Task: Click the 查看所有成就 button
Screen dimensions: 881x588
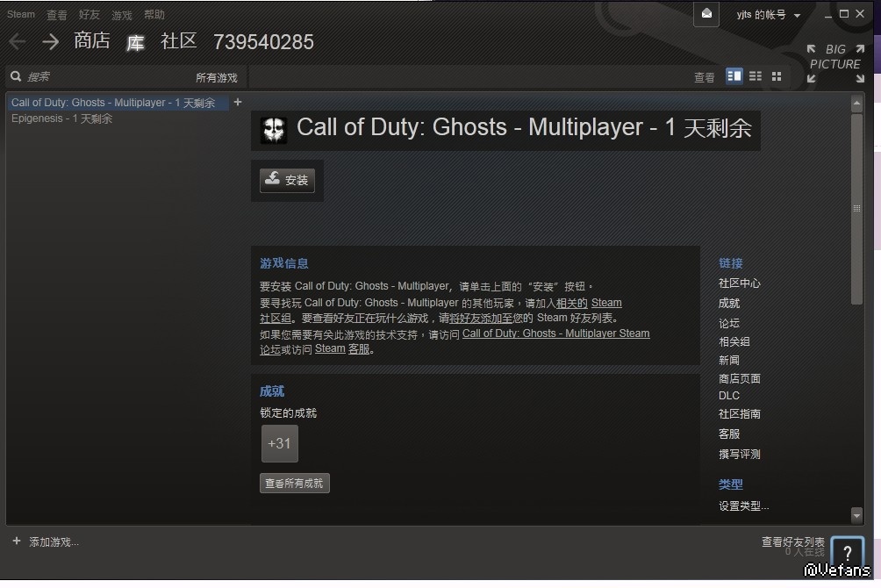Action: pyautogui.click(x=295, y=484)
